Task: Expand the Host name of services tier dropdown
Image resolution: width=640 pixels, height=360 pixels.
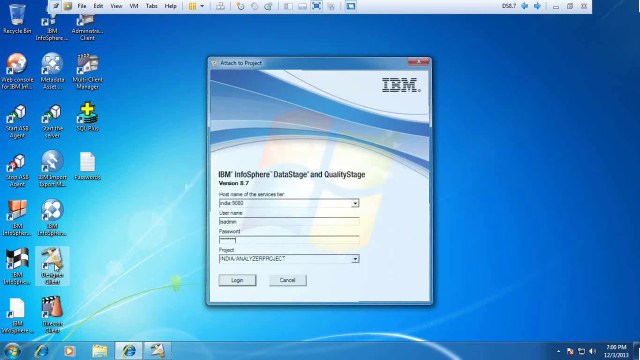Action: (355, 203)
